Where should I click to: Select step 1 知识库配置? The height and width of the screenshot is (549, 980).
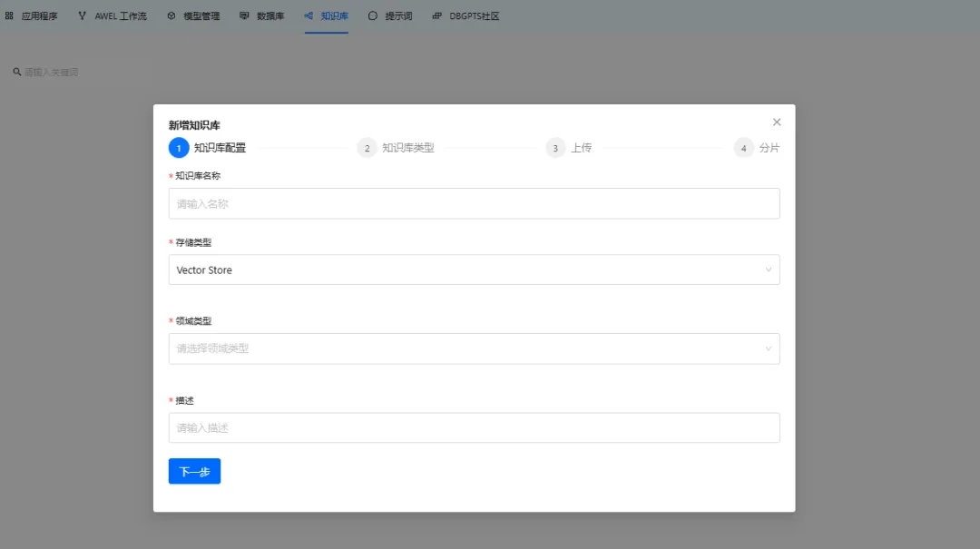tap(179, 148)
